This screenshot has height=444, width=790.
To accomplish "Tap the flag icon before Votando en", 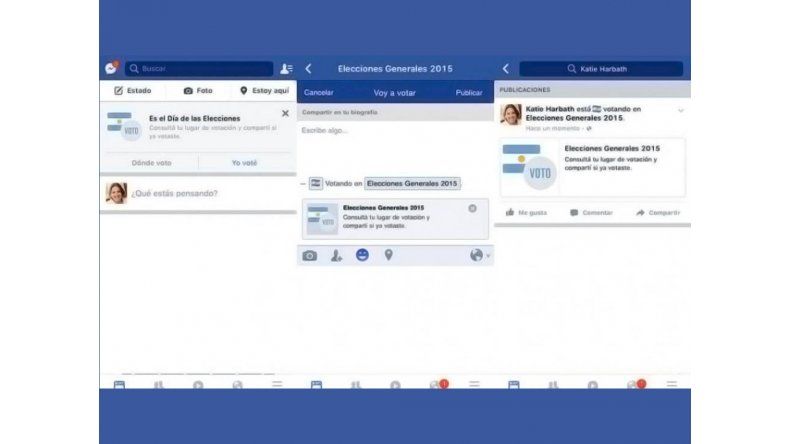I will (316, 183).
